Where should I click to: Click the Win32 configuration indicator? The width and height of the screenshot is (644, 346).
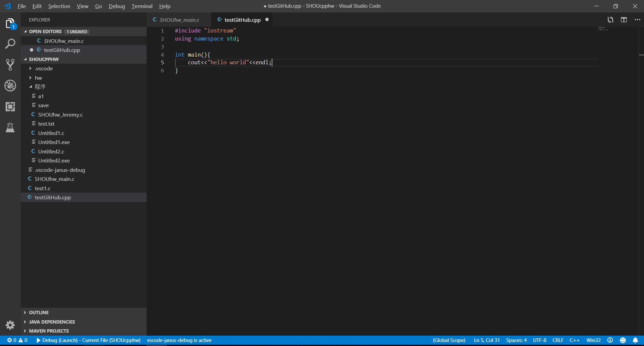(x=593, y=340)
